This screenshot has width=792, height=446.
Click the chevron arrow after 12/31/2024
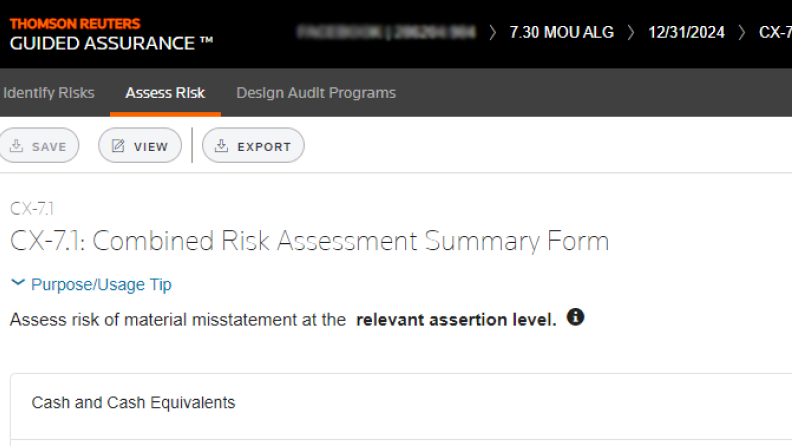pyautogui.click(x=742, y=33)
